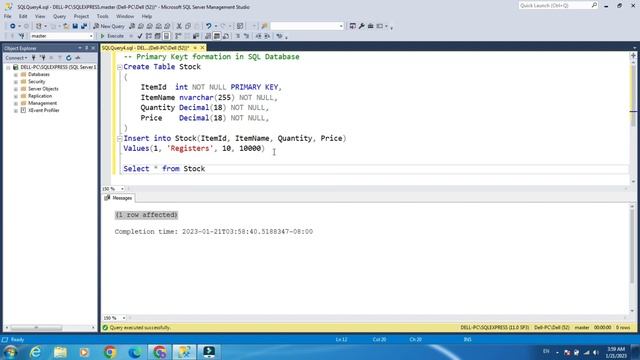Expand the Management folder
The image size is (640, 360).
tap(16, 103)
